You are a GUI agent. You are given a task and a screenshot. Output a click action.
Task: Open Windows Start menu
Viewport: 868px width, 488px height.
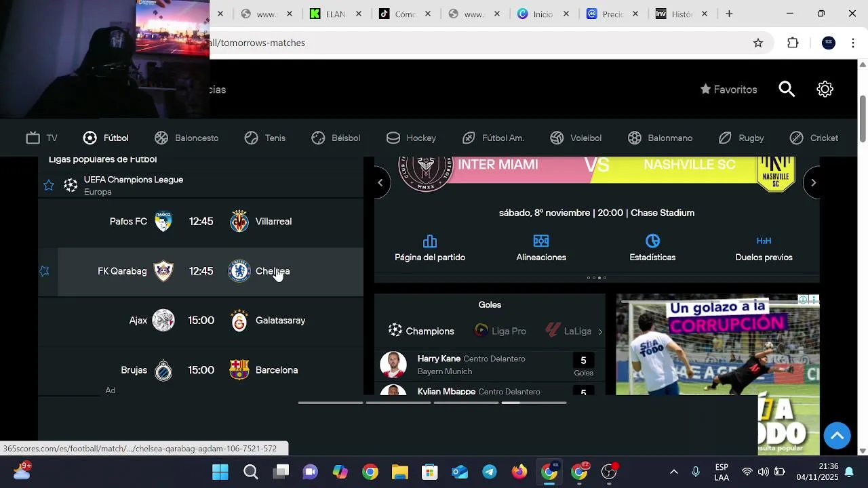[x=220, y=472]
